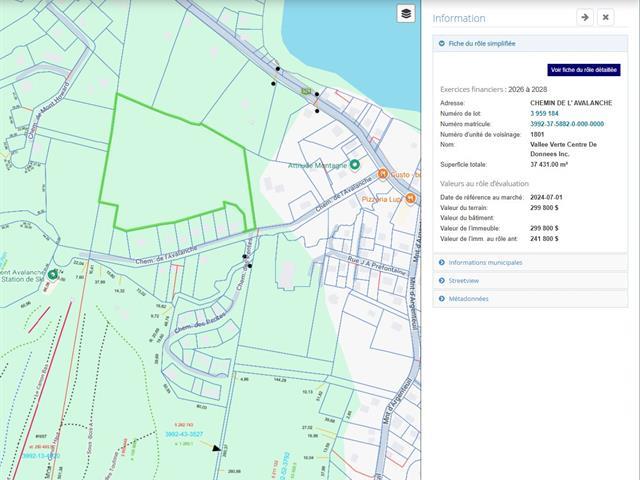The height and width of the screenshot is (480, 640).
Task: Open matricule 3992-37-5882-0-000-0000 link
Action: (566, 124)
